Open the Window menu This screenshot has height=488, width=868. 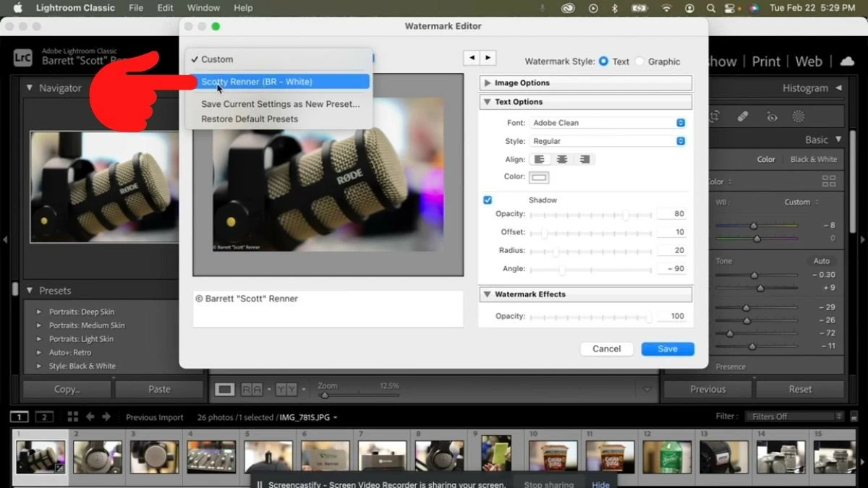tap(203, 8)
